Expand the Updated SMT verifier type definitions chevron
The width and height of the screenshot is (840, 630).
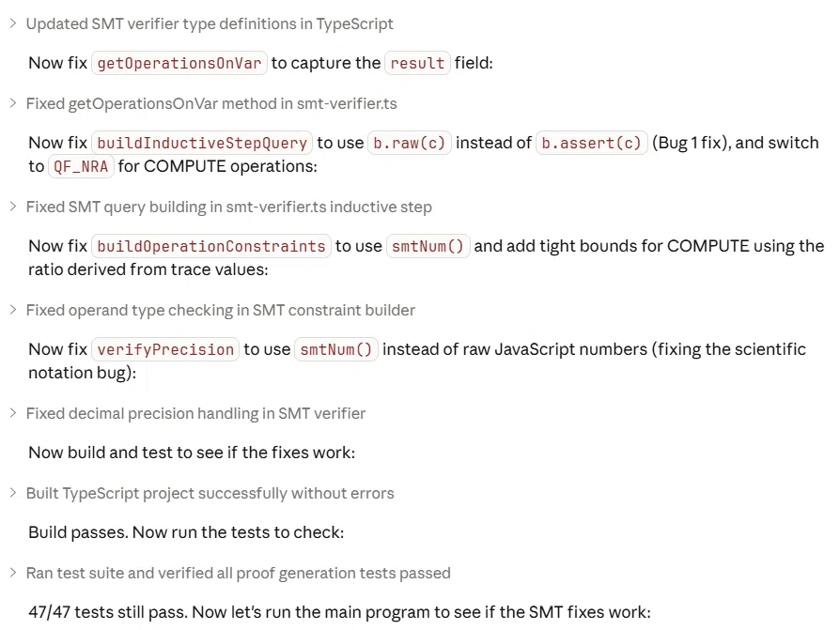[13, 23]
